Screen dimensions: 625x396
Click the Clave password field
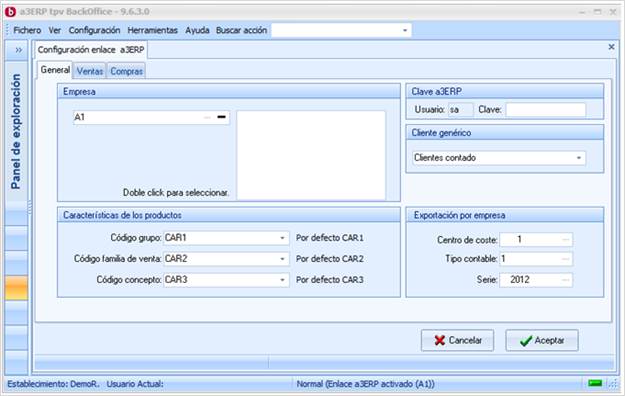(x=546, y=110)
